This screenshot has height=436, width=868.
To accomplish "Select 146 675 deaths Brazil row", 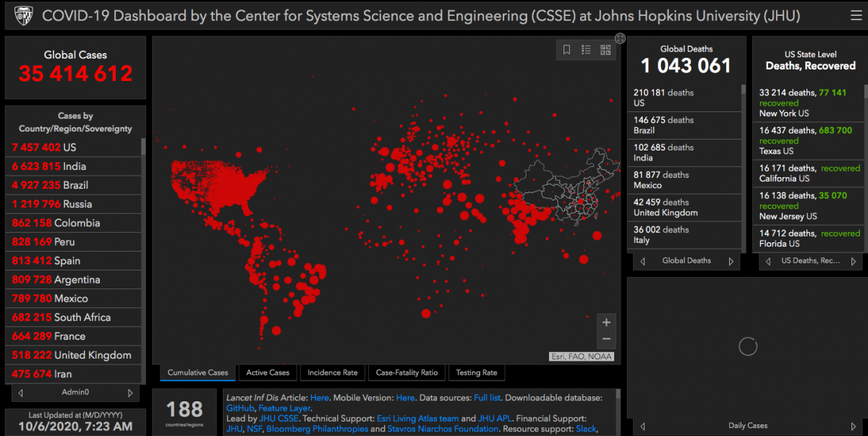I will [684, 125].
